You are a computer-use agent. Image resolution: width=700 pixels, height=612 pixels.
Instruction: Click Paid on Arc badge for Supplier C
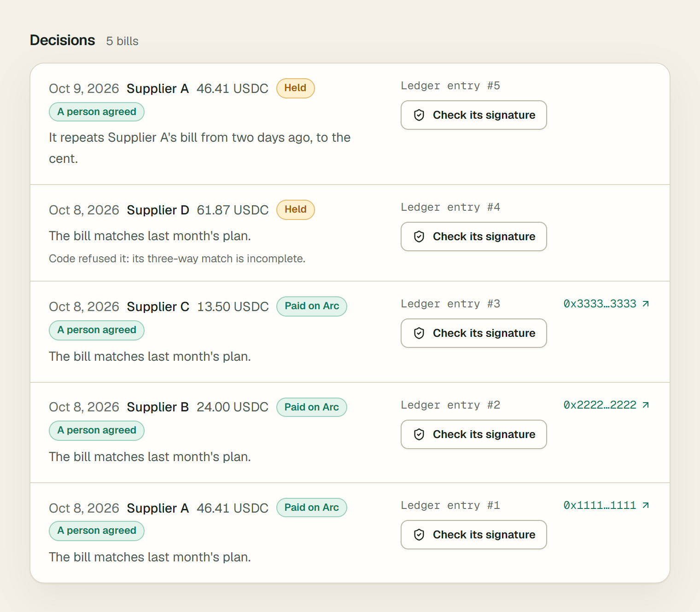pos(312,306)
